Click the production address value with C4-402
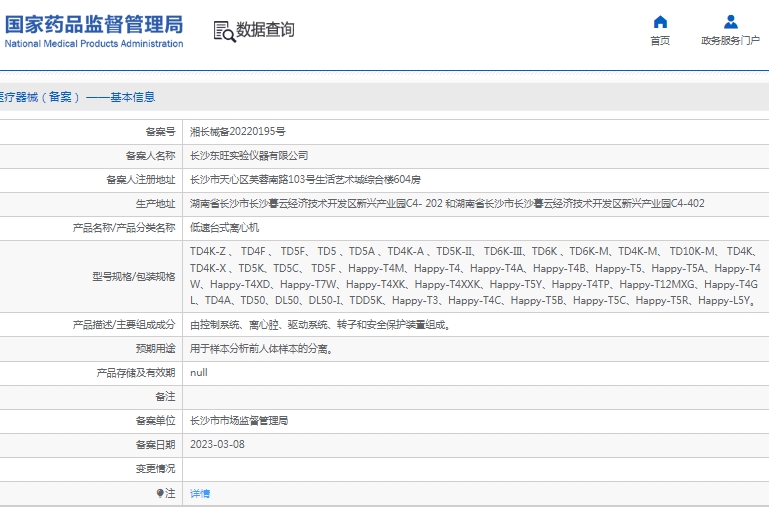 coord(447,204)
